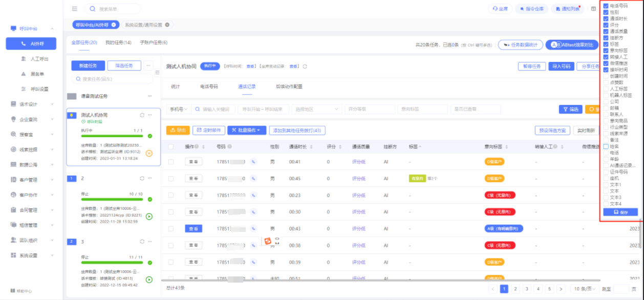644x300 pixels.
Task: Click the phone dial icon in the first record row
Action: tap(253, 162)
